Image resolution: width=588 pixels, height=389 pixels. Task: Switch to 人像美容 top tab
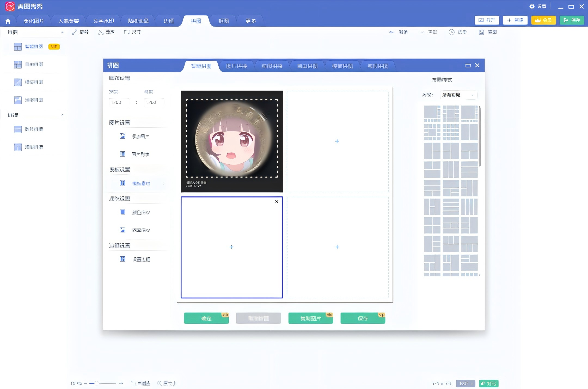point(69,21)
